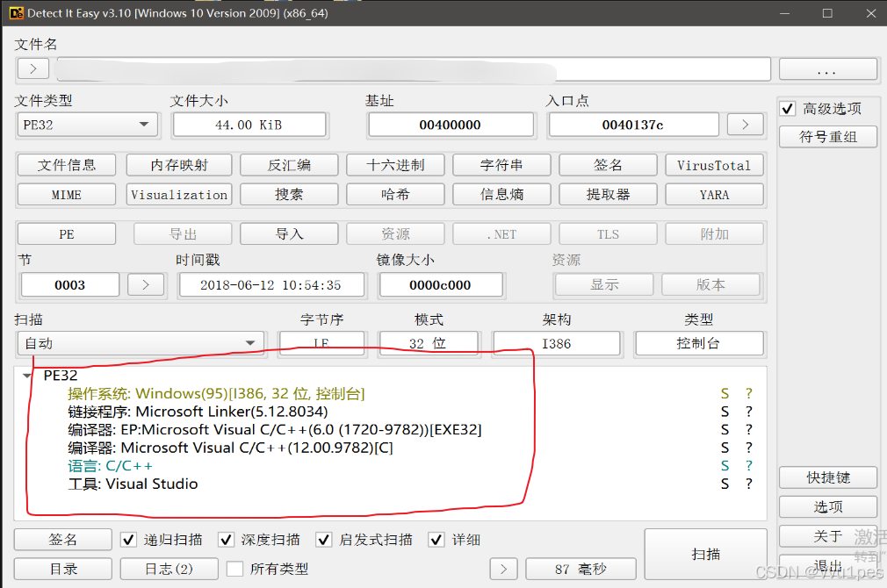Toggle the 递归扫描 checkbox
The height and width of the screenshot is (588, 887).
[128, 540]
